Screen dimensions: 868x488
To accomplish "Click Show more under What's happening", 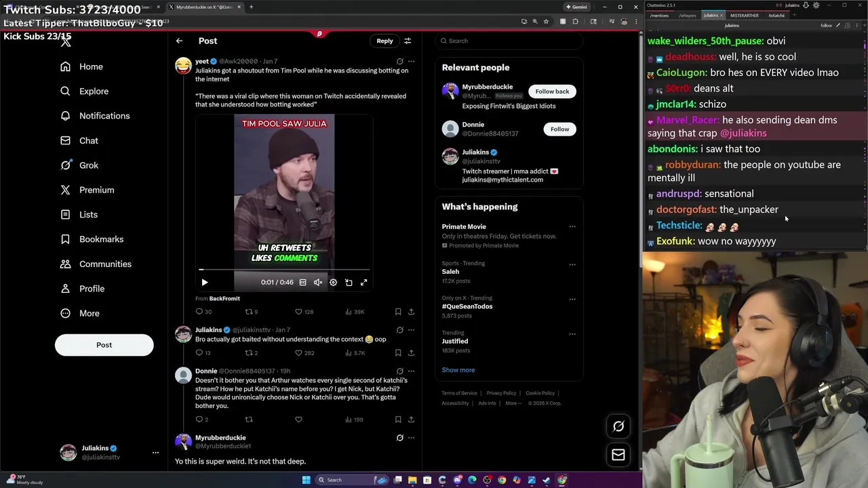I will (x=458, y=370).
